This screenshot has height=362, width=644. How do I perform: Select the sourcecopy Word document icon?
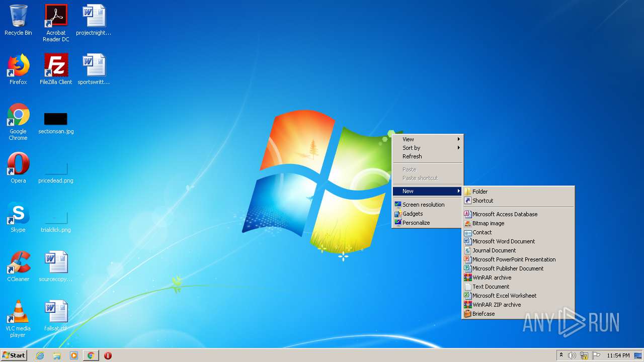click(56, 266)
